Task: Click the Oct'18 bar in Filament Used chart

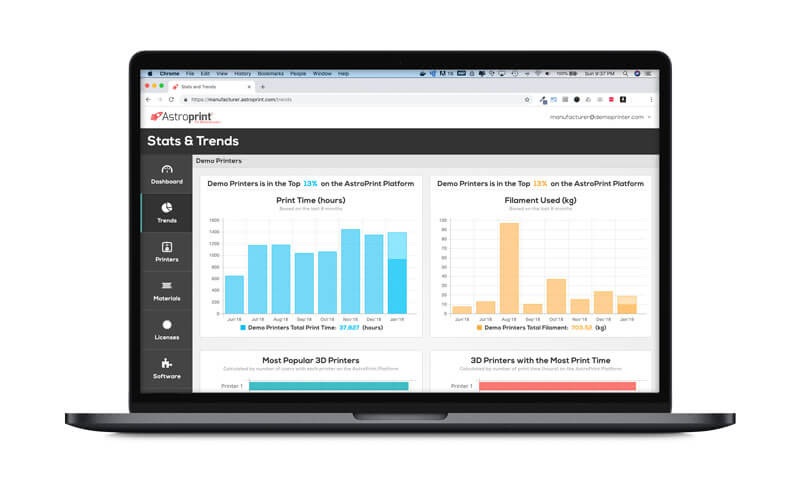Action: click(556, 296)
